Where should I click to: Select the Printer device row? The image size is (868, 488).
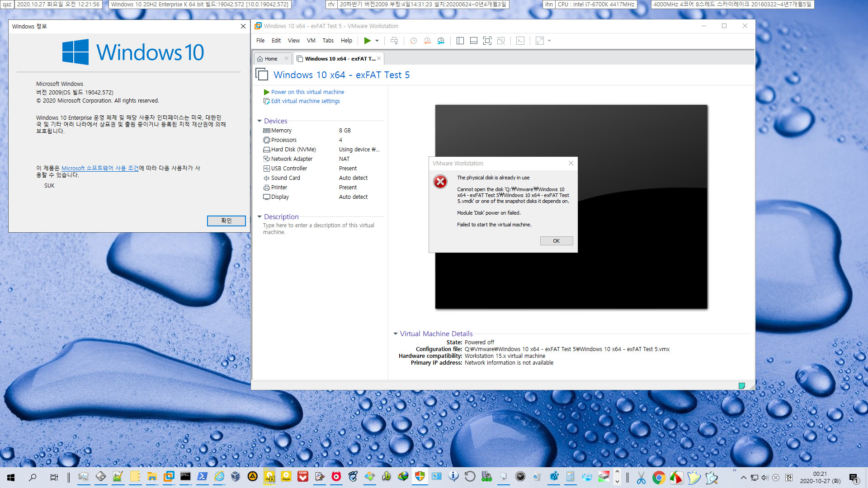pyautogui.click(x=321, y=188)
